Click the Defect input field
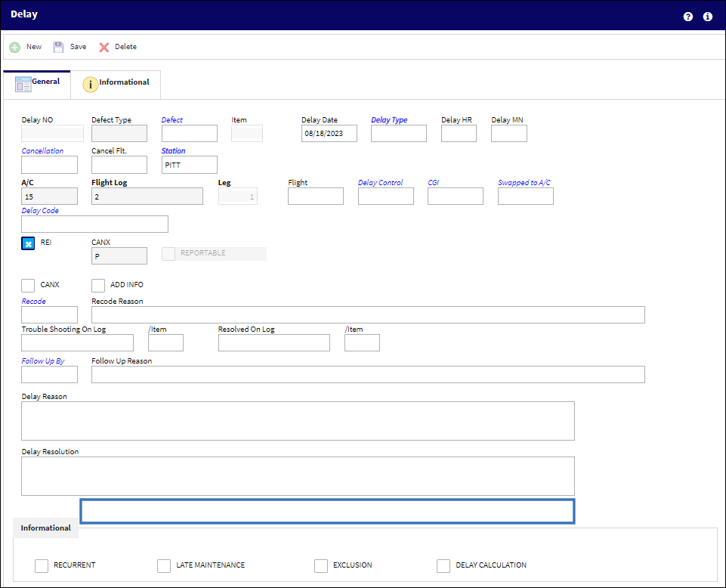 190,134
